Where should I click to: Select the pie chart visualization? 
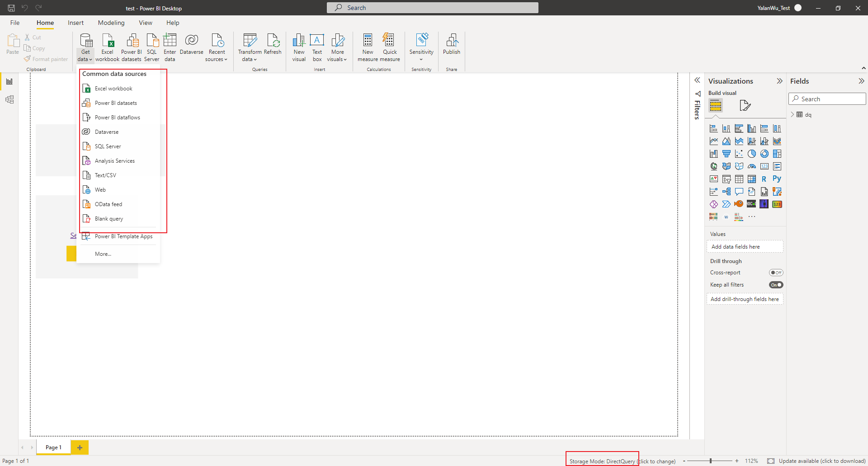click(x=752, y=154)
